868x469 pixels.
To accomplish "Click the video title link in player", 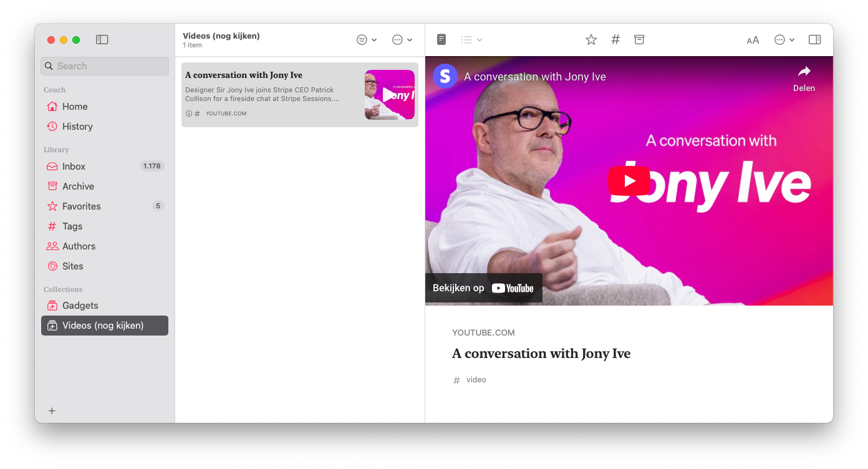I will 535,77.
